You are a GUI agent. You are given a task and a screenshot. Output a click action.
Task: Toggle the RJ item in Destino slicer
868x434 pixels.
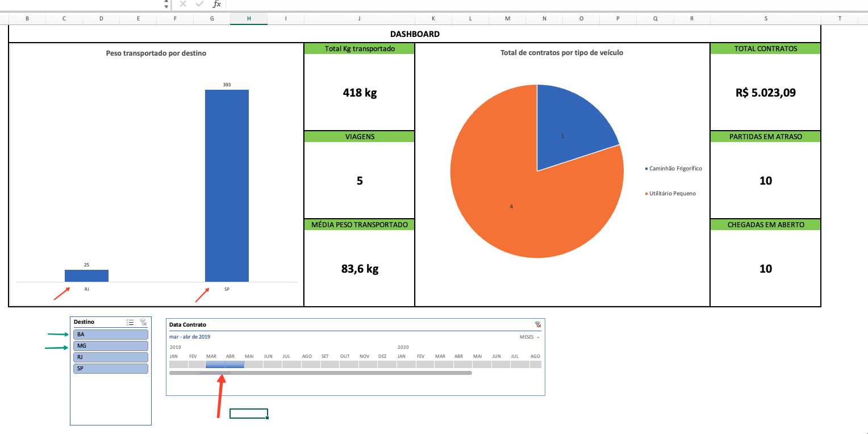tap(111, 357)
